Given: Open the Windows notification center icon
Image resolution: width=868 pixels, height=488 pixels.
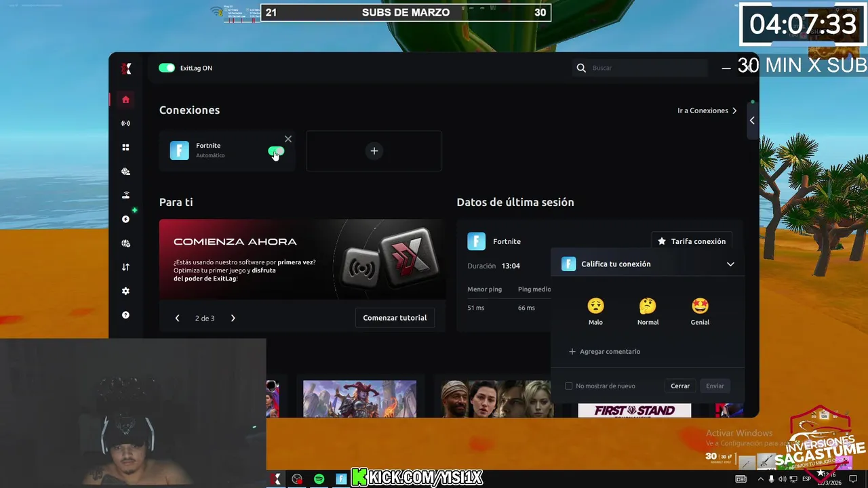Looking at the screenshot, I should click(x=853, y=479).
